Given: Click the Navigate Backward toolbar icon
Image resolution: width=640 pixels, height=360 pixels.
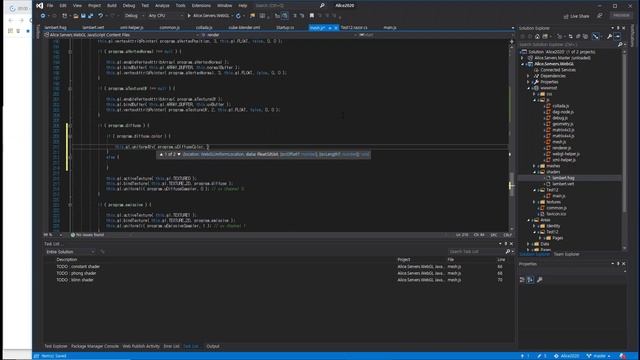Looking at the screenshot, I should pyautogui.click(x=43, y=16).
